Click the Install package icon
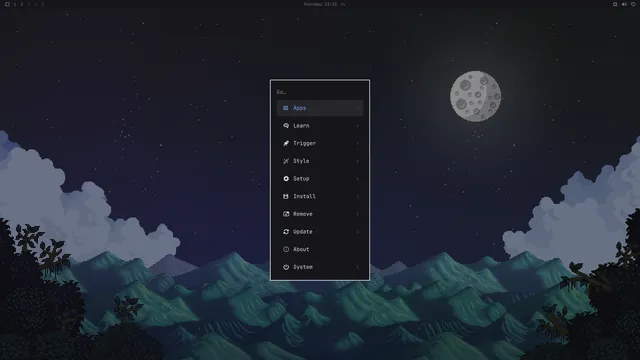This screenshot has width=640, height=360. pyautogui.click(x=286, y=196)
